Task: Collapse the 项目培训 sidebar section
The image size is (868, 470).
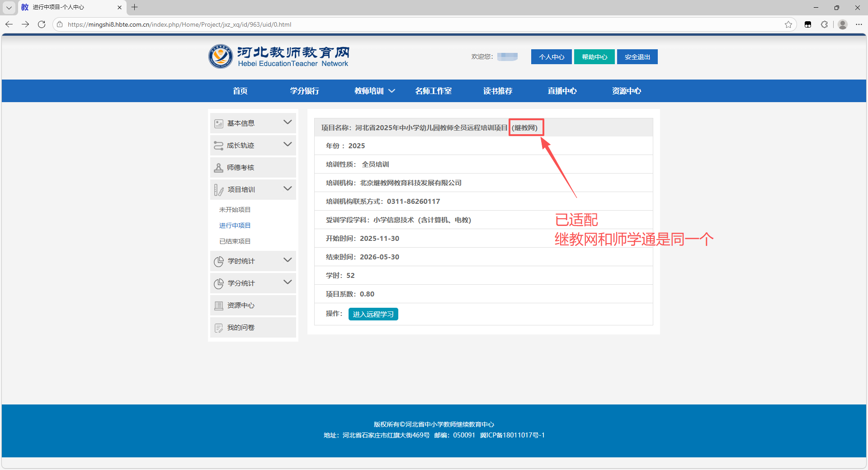Action: [x=287, y=189]
